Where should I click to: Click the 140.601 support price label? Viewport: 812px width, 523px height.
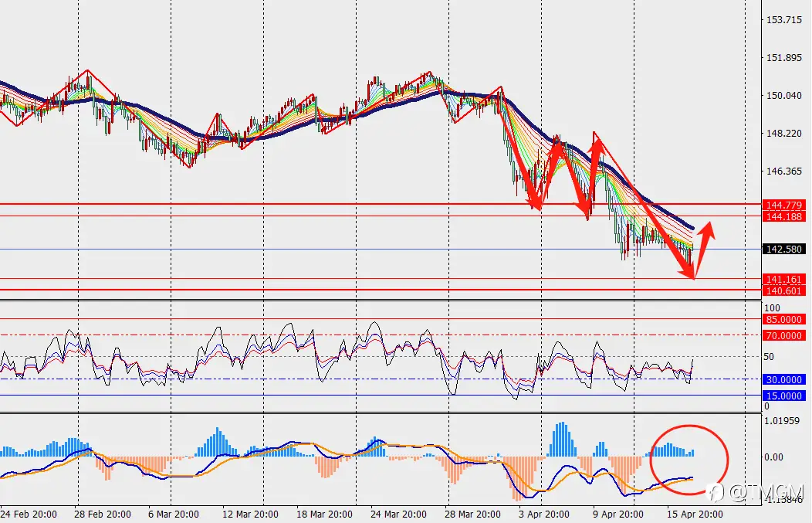[783, 290]
